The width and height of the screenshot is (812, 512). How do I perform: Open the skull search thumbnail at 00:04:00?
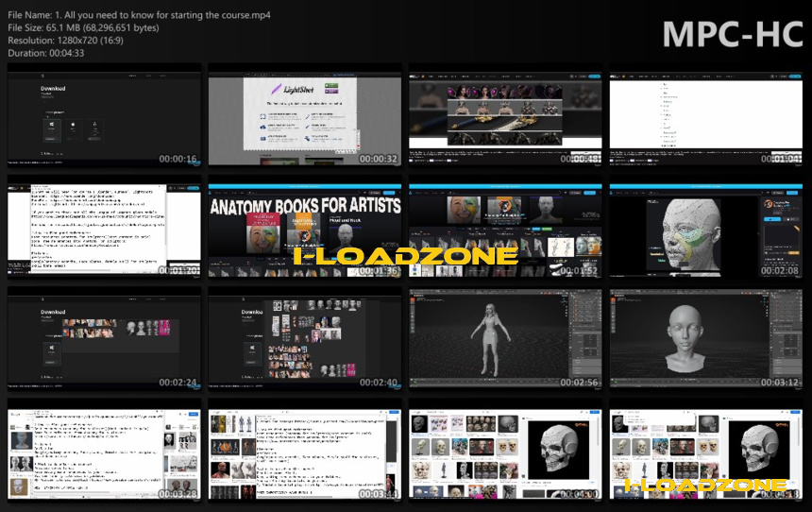[x=505, y=450]
